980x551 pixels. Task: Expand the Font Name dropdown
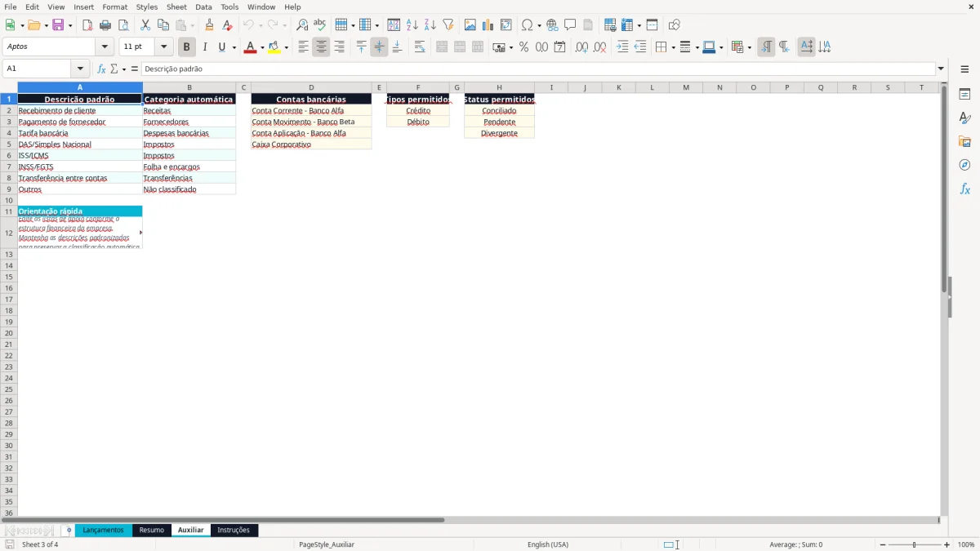(x=105, y=47)
